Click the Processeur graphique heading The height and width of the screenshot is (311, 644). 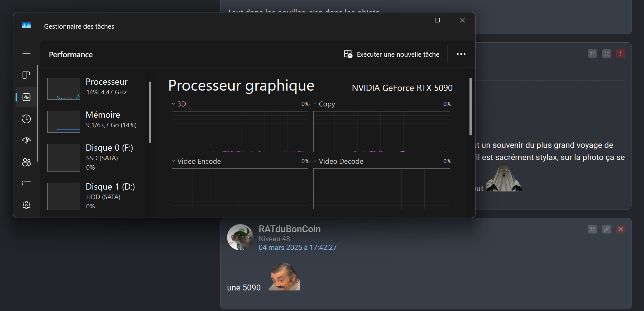[241, 86]
